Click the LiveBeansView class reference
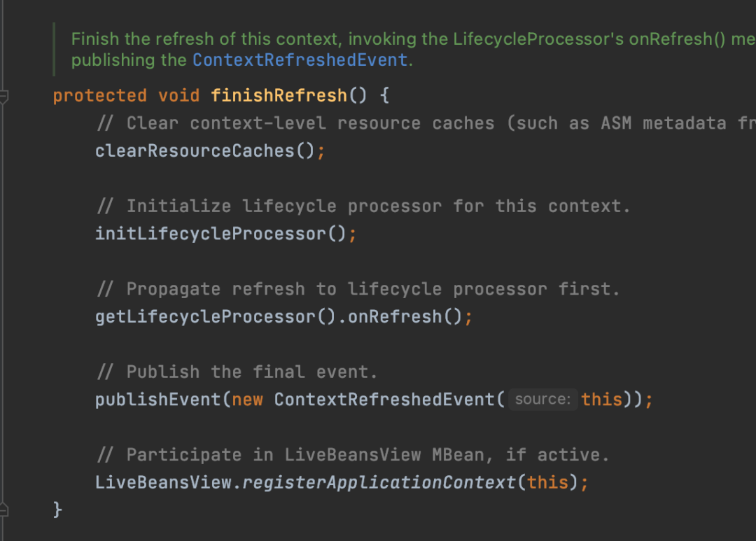 click(x=163, y=483)
